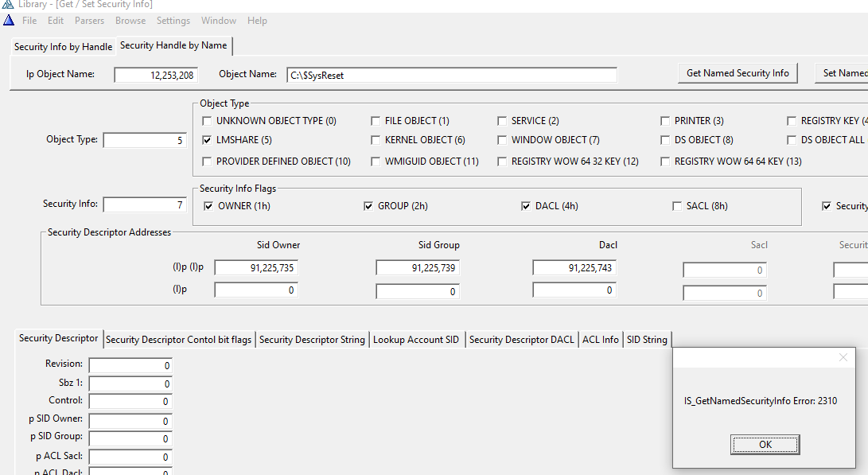Open the Browse menu
Image resolution: width=868 pixels, height=475 pixels.
click(x=130, y=21)
